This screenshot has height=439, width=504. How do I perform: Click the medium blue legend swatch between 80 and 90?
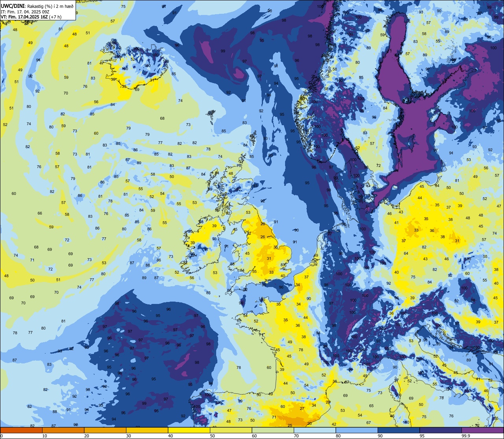coord(357,430)
